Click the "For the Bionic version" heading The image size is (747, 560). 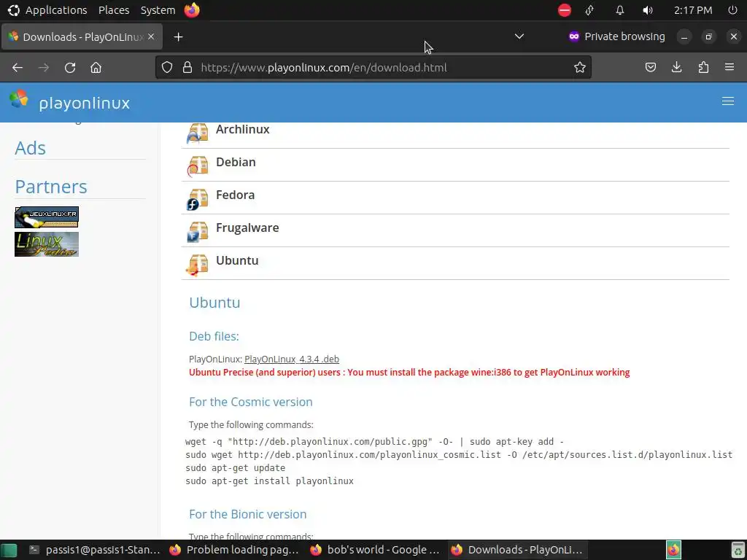[248, 514]
